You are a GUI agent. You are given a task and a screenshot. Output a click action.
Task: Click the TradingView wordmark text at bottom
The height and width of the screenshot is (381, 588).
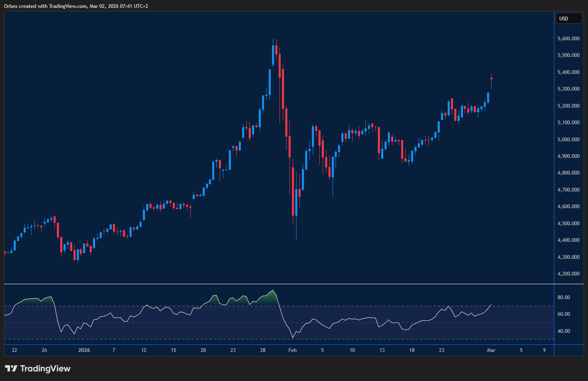[45, 369]
